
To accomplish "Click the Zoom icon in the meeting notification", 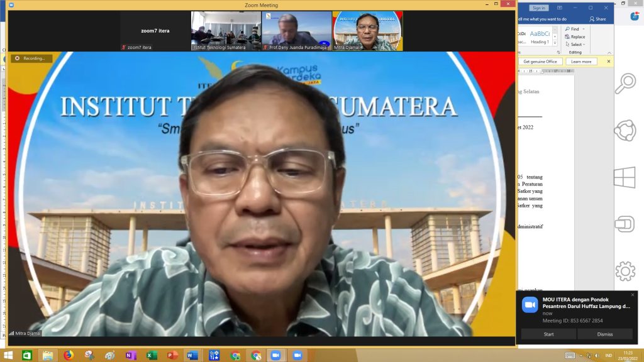I will pos(530,305).
